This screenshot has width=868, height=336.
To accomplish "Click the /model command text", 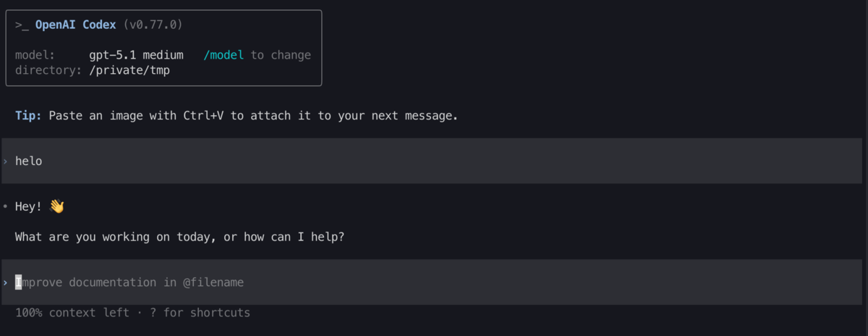I will click(x=224, y=55).
